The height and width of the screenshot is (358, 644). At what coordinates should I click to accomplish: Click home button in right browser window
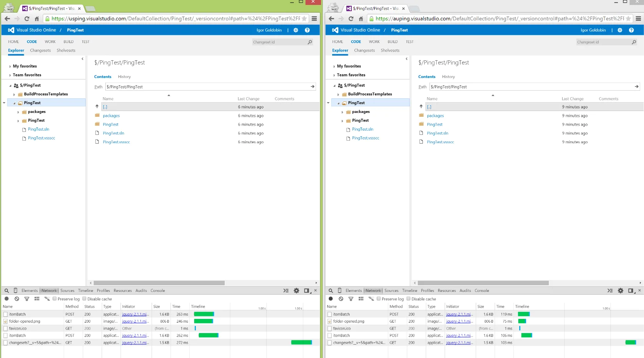(361, 18)
